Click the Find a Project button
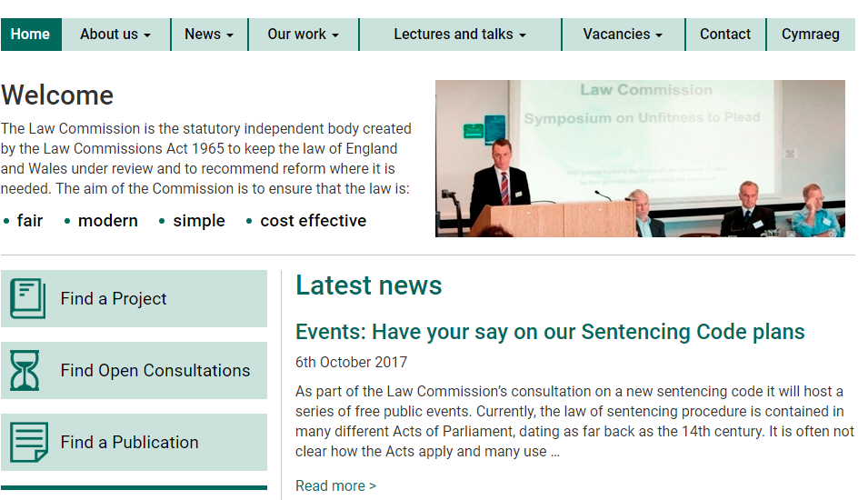 [134, 298]
